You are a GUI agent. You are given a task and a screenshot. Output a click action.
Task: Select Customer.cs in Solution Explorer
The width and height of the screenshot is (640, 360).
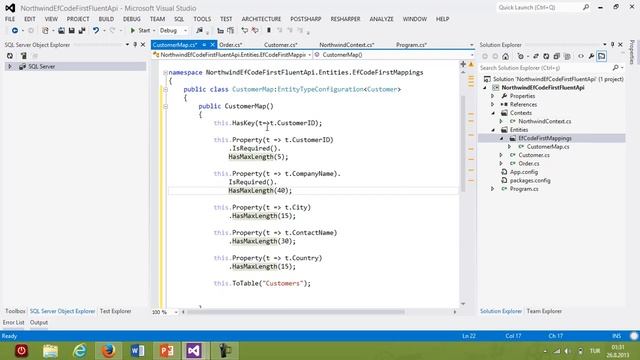(533, 155)
